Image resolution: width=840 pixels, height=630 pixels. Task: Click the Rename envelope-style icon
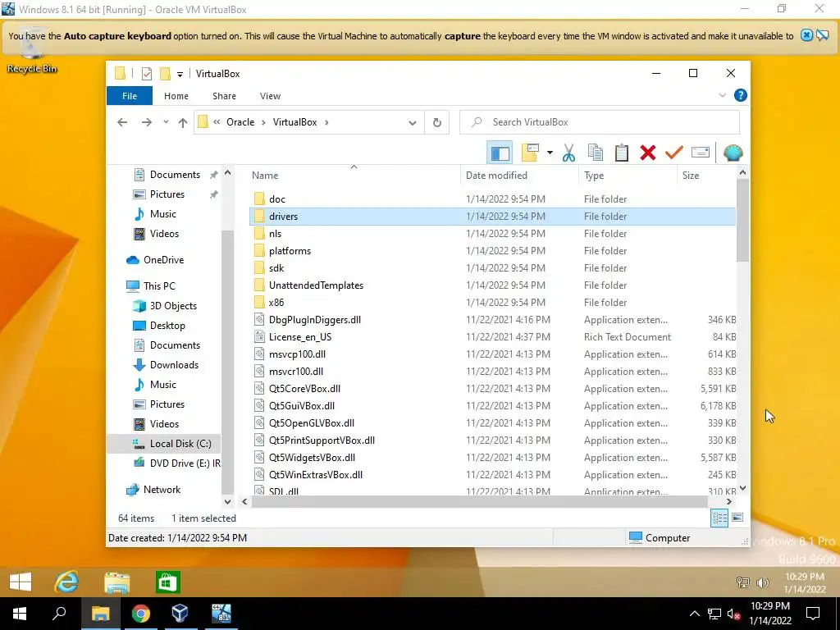coord(701,153)
